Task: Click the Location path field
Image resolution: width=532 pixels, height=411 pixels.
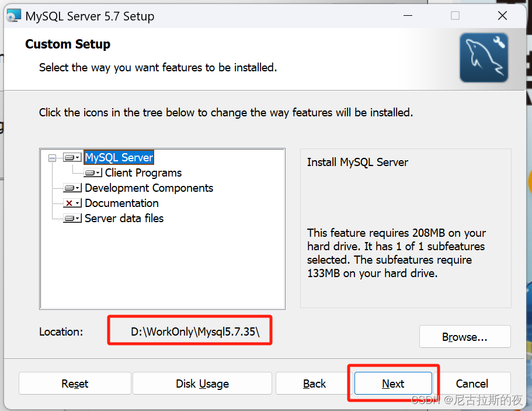Action: pos(189,331)
